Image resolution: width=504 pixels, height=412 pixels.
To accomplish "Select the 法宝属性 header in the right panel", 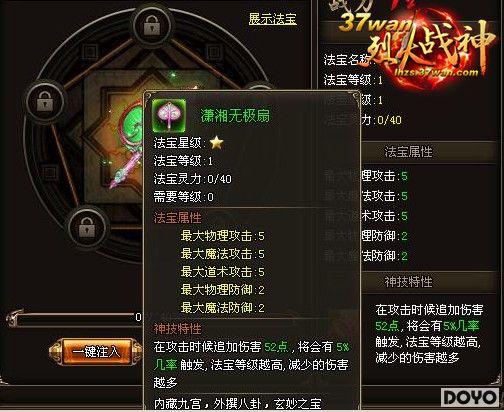I will coord(408,152).
